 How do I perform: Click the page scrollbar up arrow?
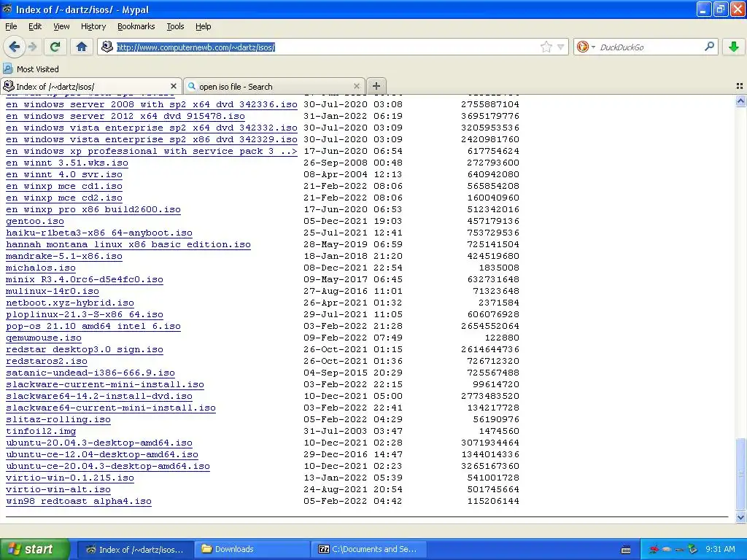(x=740, y=101)
